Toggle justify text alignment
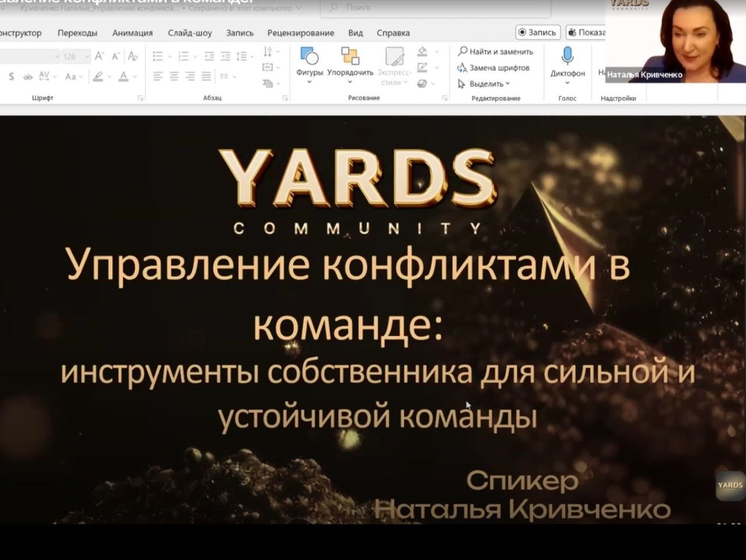Viewport: 746px width, 560px height. point(206,76)
